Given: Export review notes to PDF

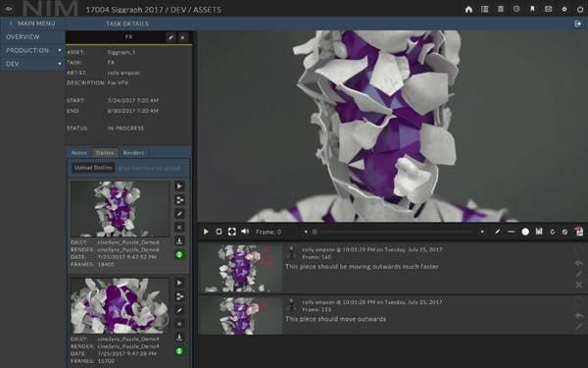Looking at the screenshot, I should 579,232.
